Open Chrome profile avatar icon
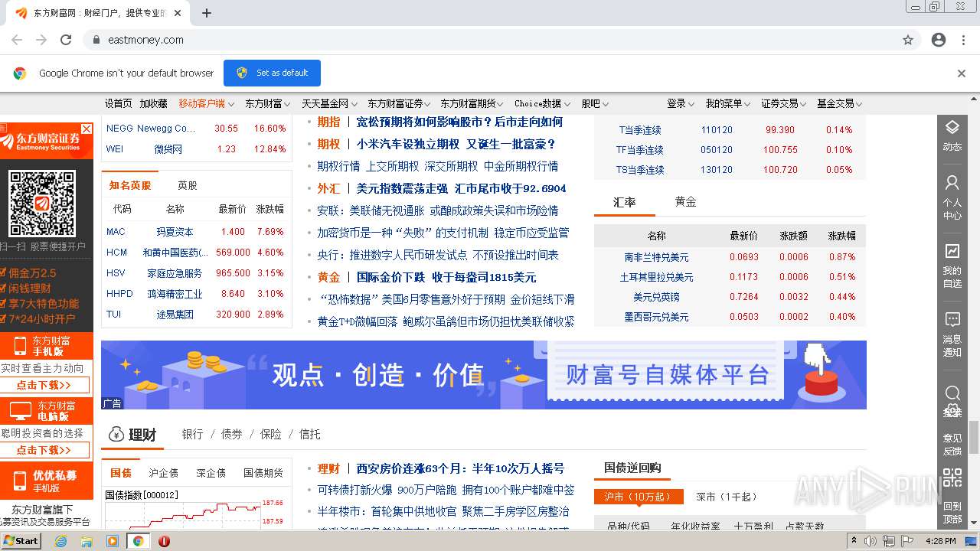 (939, 40)
